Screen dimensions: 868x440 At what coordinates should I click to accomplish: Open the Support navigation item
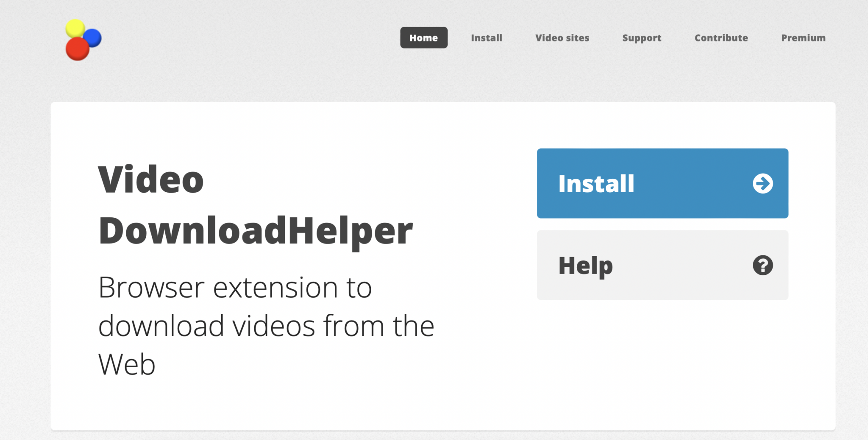pyautogui.click(x=642, y=38)
